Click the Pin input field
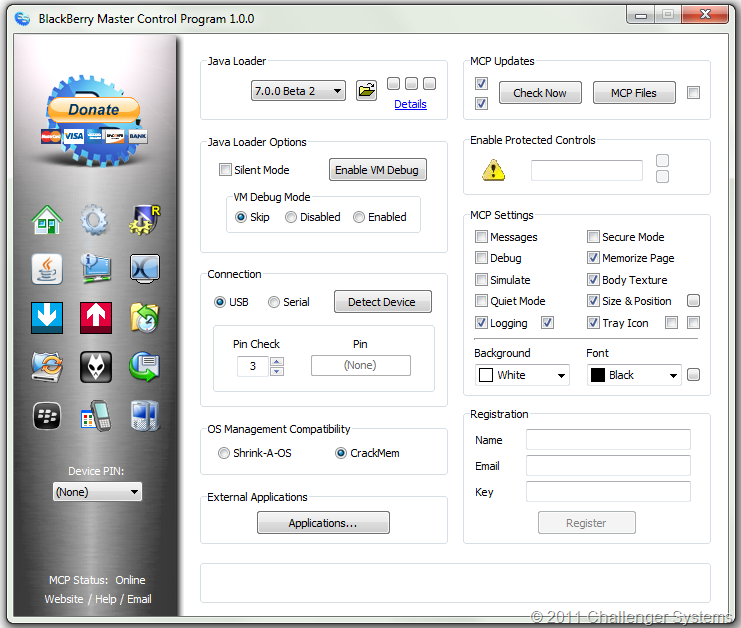Viewport: 741px width, 628px height. click(361, 365)
